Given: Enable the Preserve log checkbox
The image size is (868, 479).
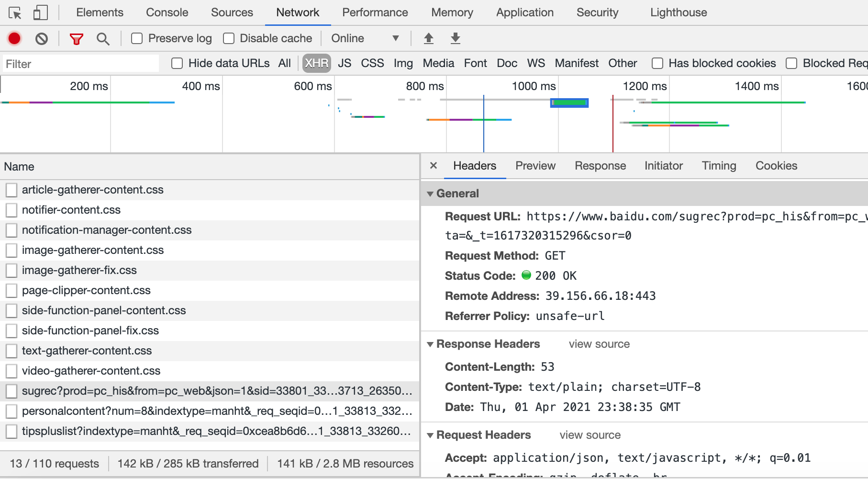Looking at the screenshot, I should coord(137,38).
